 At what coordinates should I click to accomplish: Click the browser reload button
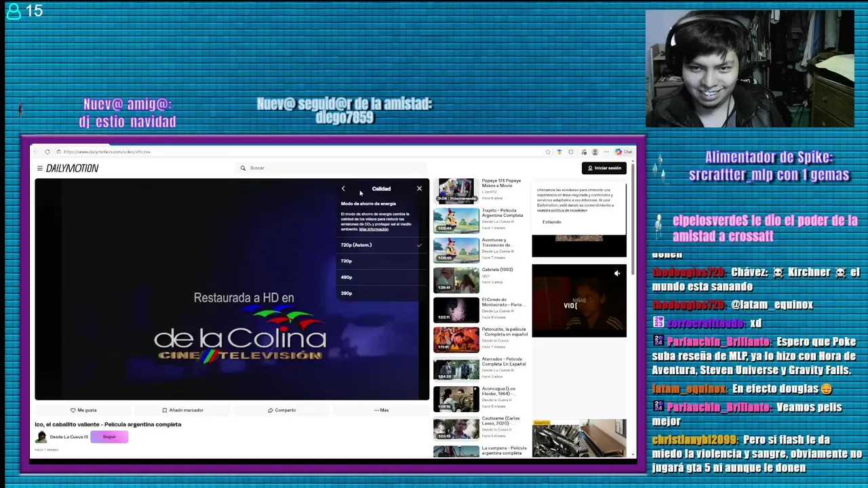[47, 152]
